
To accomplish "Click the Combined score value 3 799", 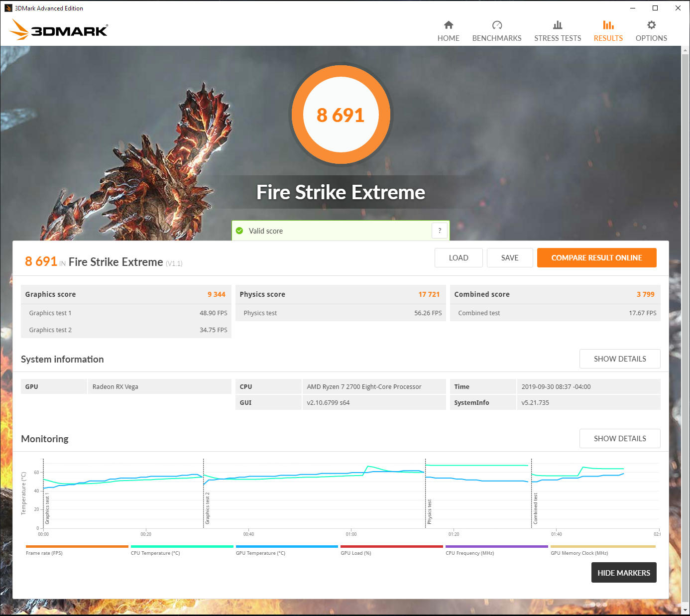I will pyautogui.click(x=646, y=294).
